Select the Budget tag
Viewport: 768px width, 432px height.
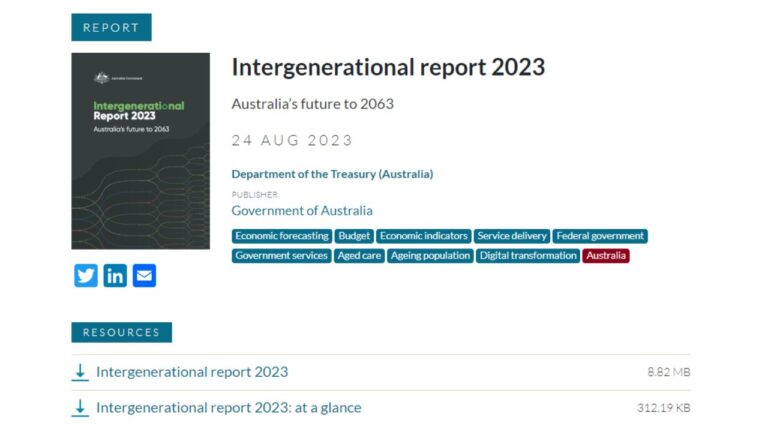354,236
